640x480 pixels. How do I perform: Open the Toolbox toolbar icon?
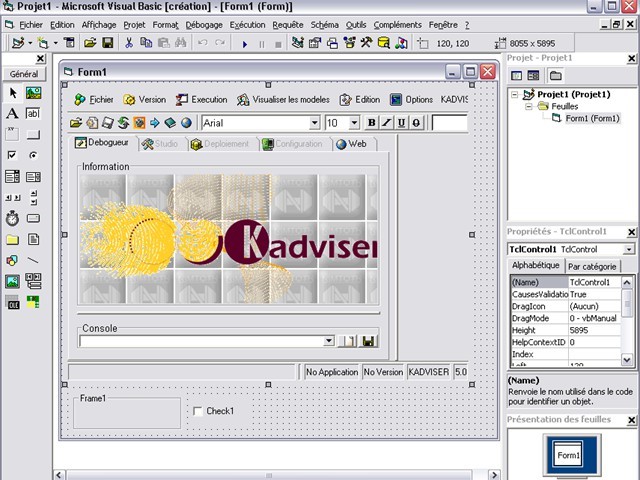coord(366,42)
